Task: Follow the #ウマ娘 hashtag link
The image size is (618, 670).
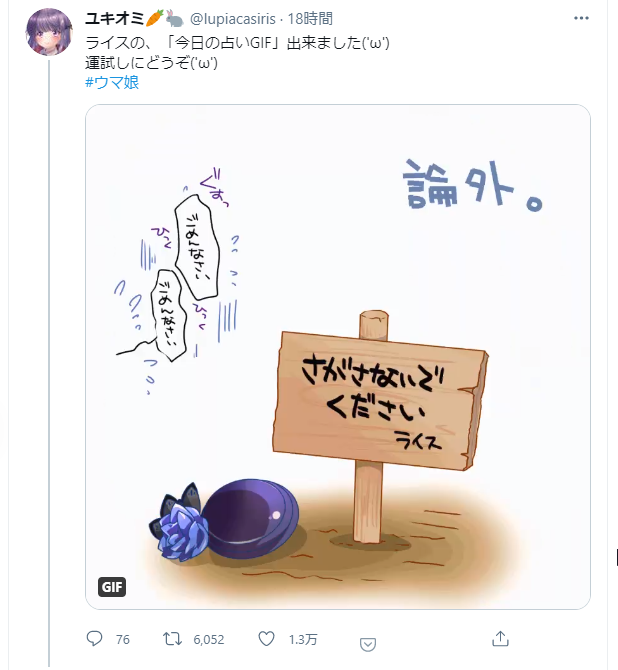Action: pos(112,82)
